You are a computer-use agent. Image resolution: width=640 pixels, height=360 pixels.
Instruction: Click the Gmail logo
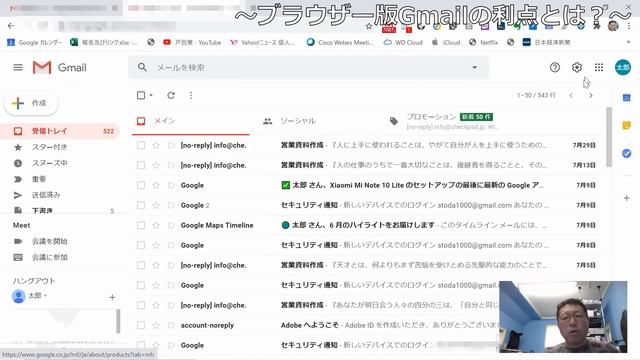(x=60, y=67)
